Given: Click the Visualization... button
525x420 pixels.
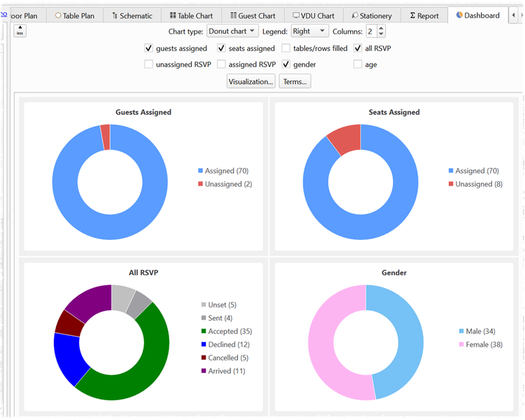Looking at the screenshot, I should 251,82.
